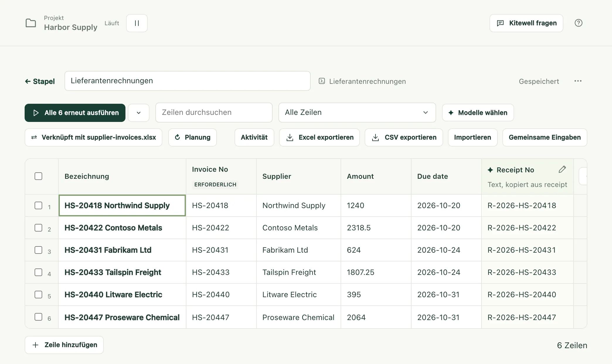Click receipt cell R-2026-HS-20431

tap(527, 250)
